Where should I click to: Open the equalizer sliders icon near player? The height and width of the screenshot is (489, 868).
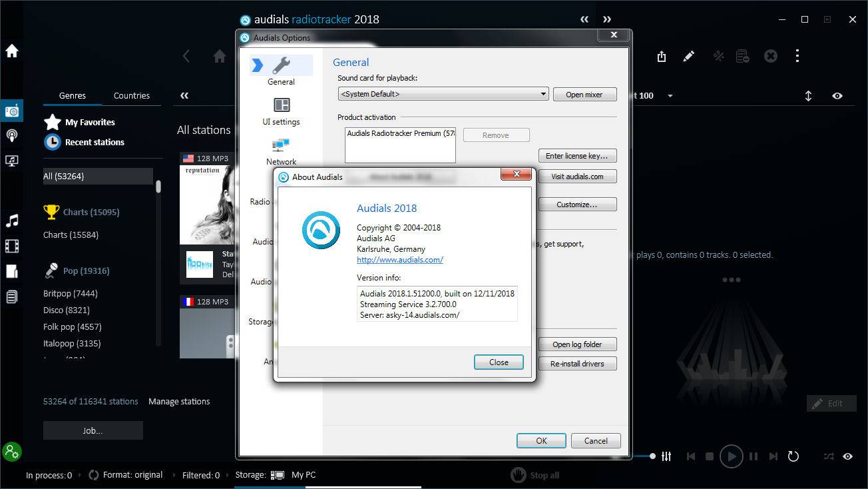pyautogui.click(x=666, y=456)
